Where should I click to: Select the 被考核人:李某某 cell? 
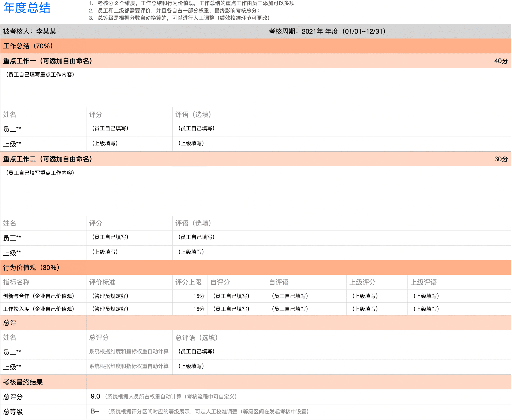pos(133,31)
